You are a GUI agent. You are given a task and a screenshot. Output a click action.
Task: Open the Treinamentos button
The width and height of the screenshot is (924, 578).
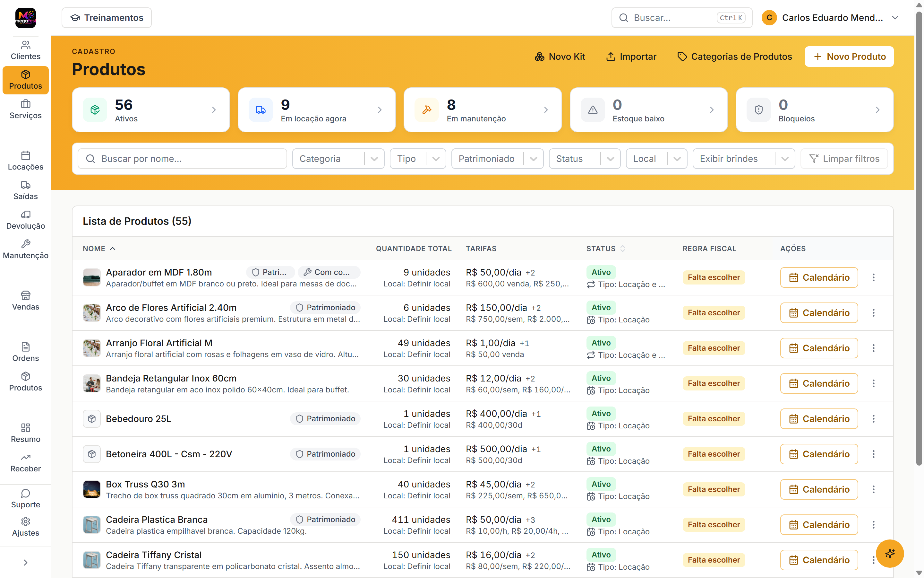click(107, 18)
